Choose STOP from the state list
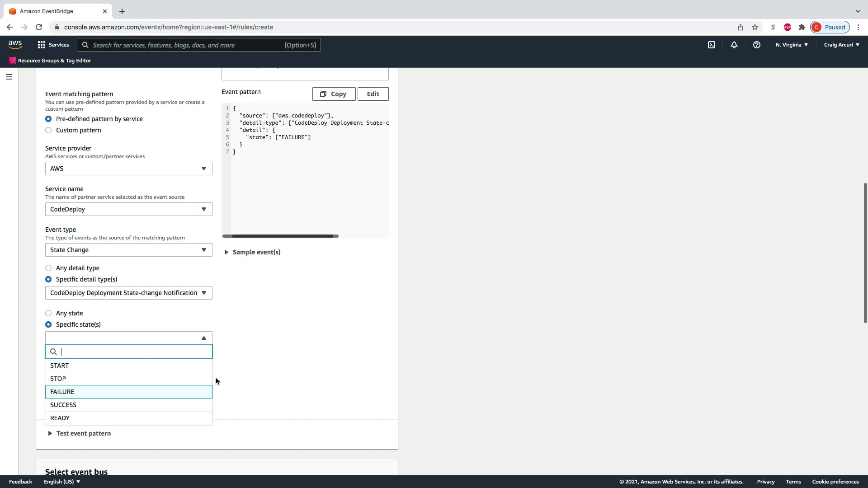The image size is (868, 488). 58,379
